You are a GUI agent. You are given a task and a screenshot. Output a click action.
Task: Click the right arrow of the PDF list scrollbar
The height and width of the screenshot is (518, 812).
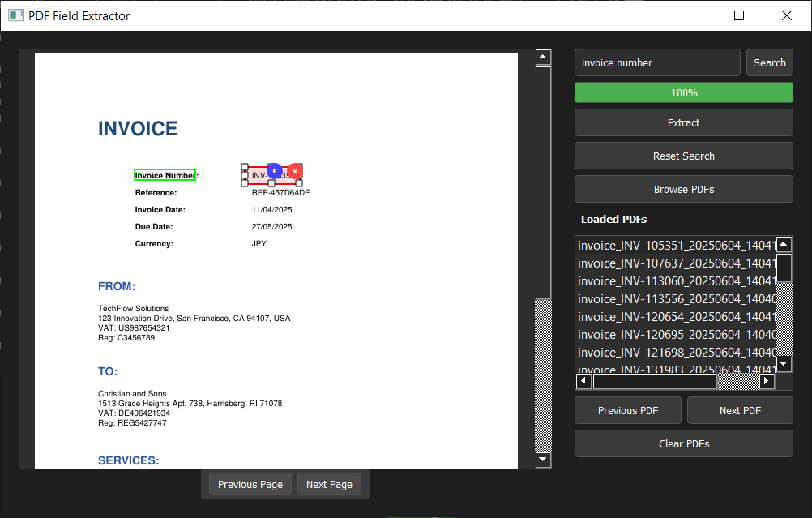(766, 380)
